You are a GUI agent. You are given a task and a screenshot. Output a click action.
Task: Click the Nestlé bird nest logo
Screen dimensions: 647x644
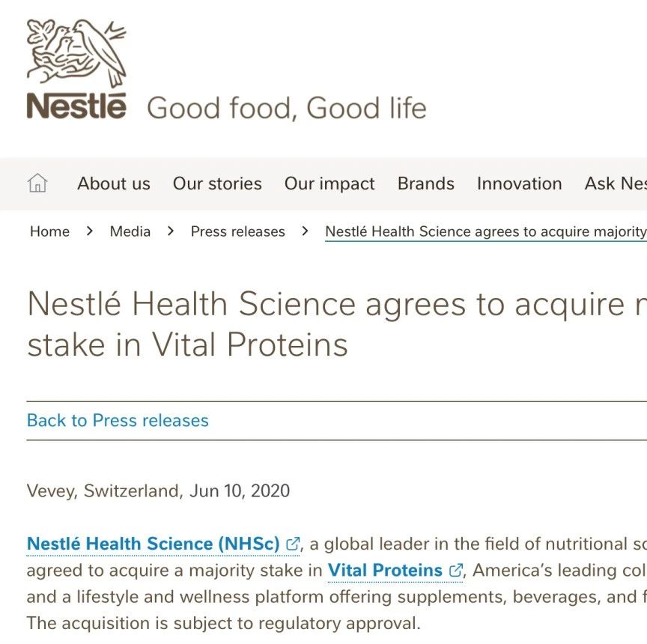point(76,69)
